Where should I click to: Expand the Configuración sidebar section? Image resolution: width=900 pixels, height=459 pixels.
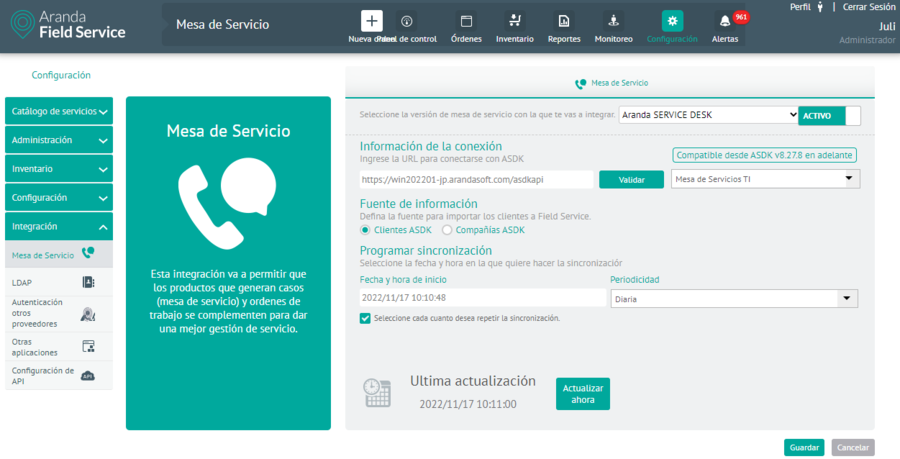click(x=59, y=197)
